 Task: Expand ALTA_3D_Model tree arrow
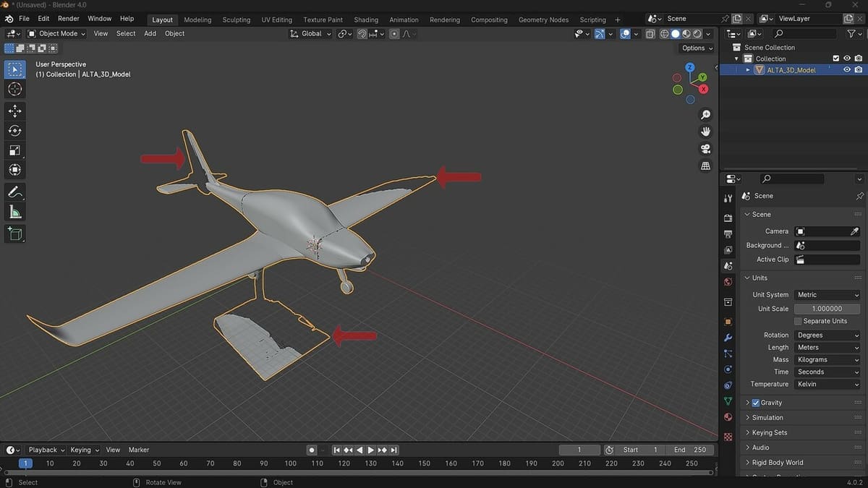click(748, 70)
